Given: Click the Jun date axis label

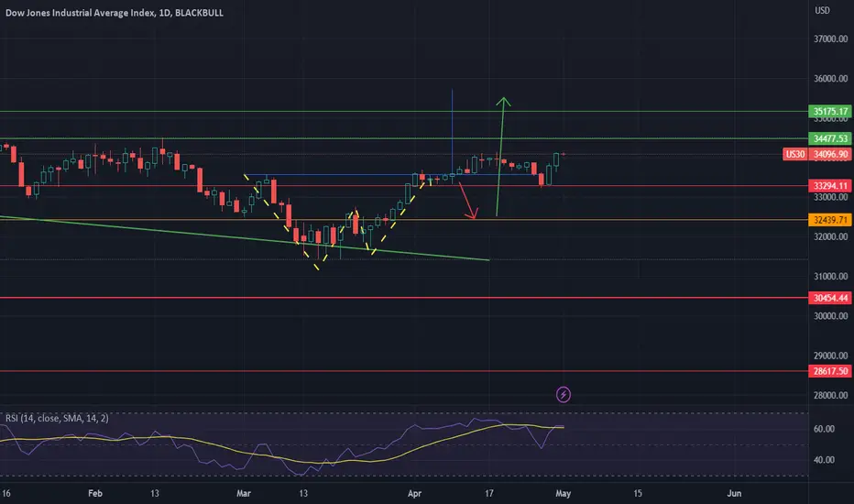Looking at the screenshot, I should point(734,493).
